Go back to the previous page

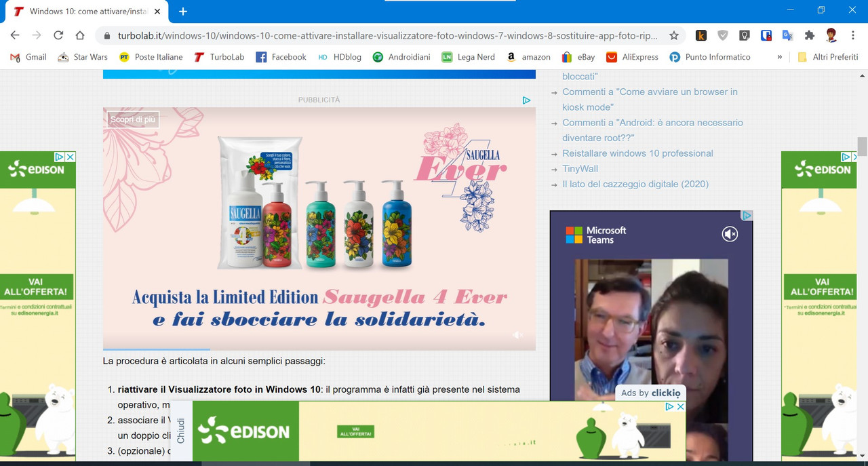coord(15,35)
